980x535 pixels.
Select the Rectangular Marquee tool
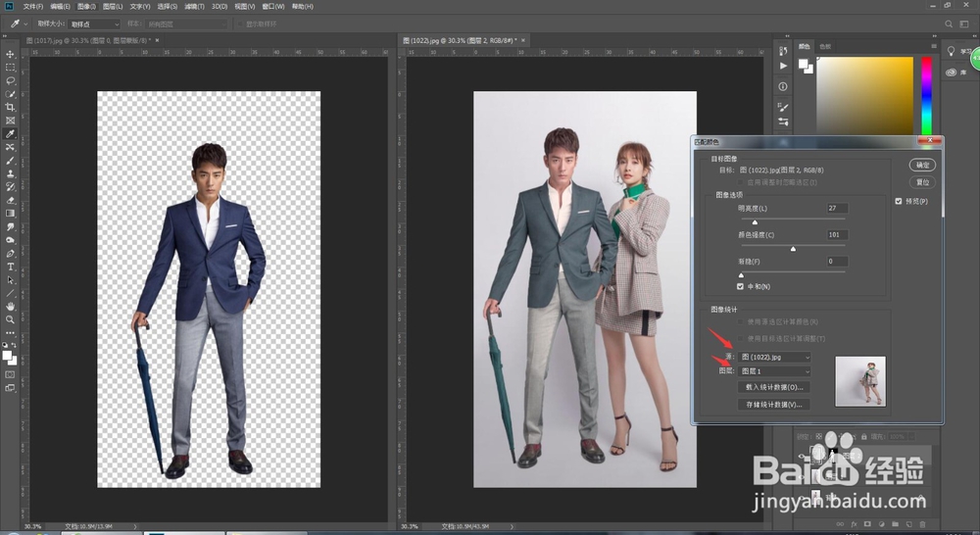(11, 68)
